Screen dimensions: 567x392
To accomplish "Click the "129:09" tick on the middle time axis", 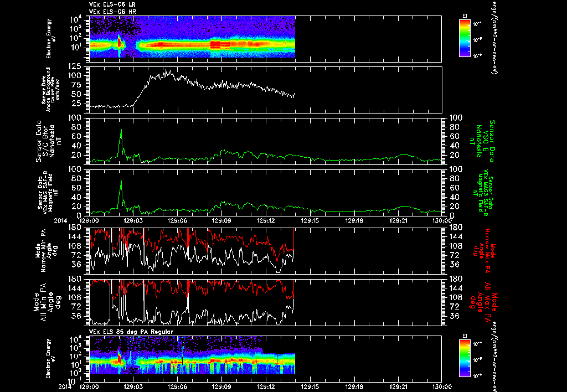I will 221,220.
